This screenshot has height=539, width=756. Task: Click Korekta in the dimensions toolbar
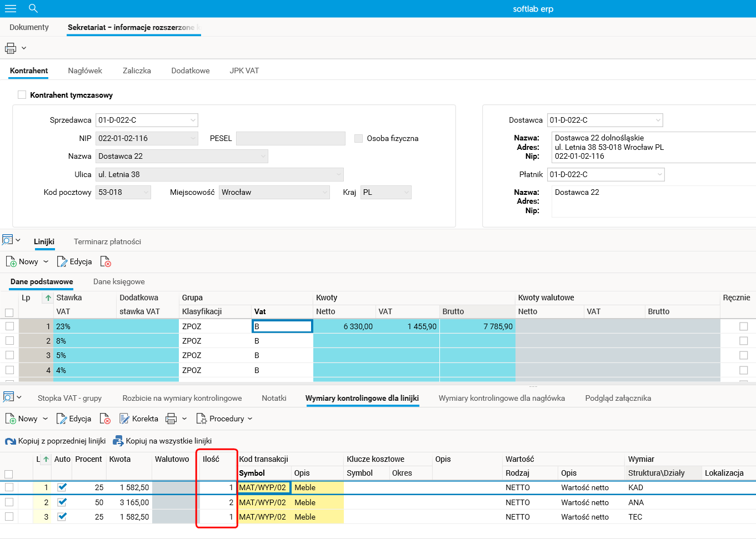(139, 419)
